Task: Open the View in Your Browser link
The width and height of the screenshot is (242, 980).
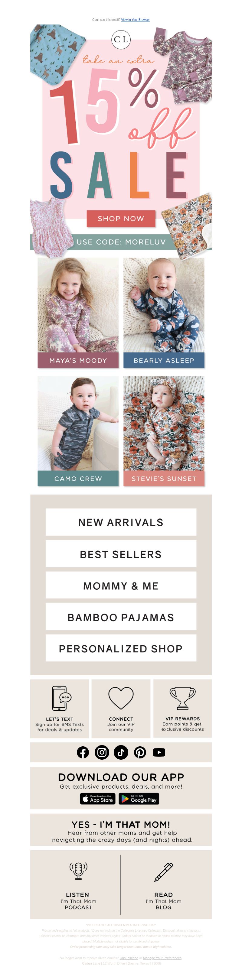Action: coord(136,20)
